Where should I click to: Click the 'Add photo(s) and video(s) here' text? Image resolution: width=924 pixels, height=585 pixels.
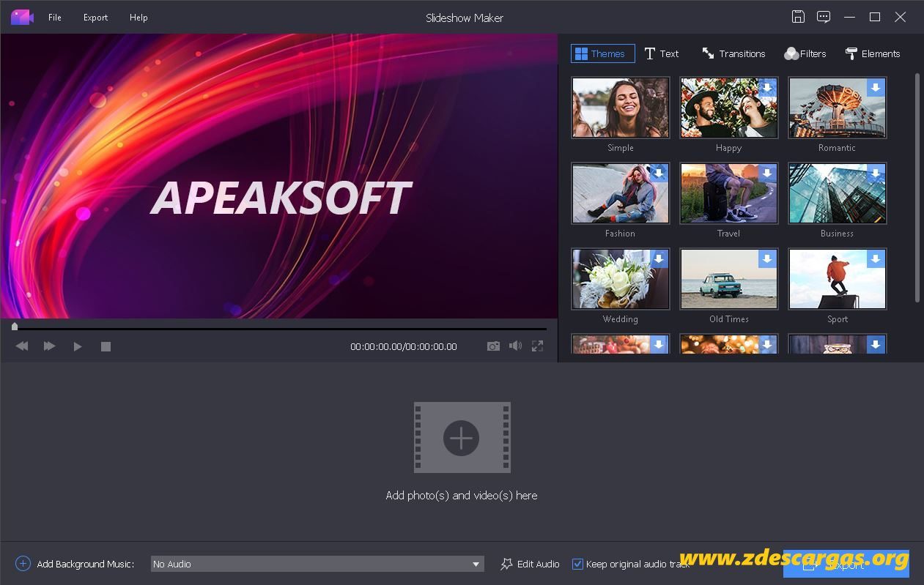[x=462, y=496]
